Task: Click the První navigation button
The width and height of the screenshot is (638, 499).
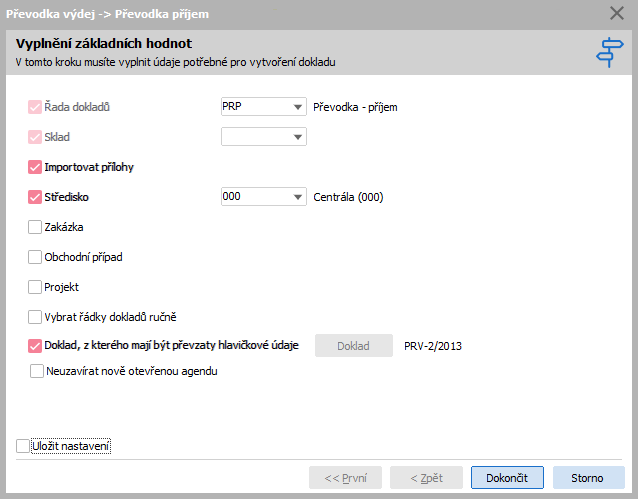Action: [345, 477]
